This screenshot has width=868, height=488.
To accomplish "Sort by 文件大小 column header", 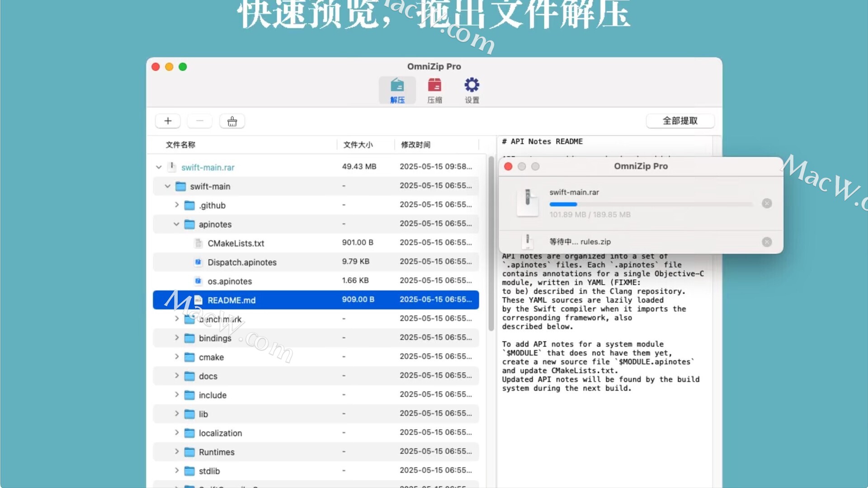I will pyautogui.click(x=358, y=145).
